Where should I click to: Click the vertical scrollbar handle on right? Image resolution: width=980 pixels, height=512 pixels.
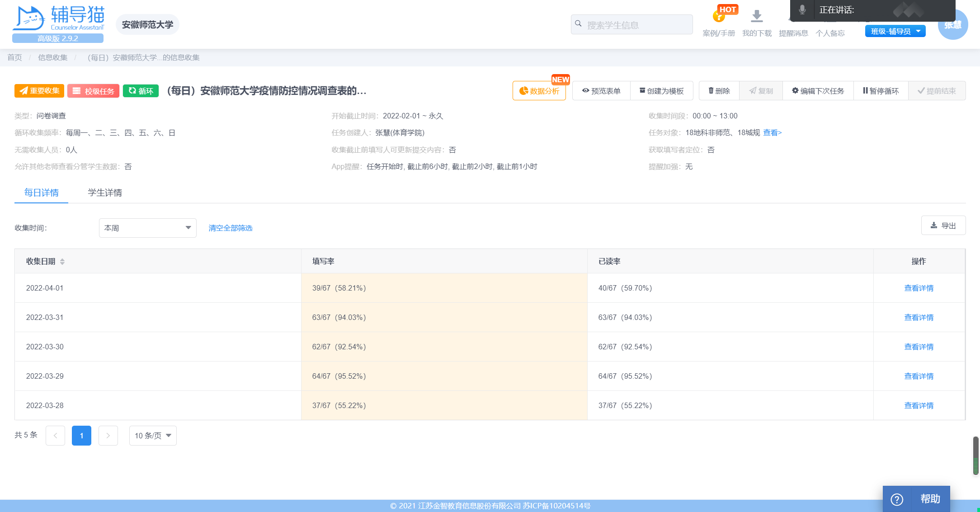(975, 455)
